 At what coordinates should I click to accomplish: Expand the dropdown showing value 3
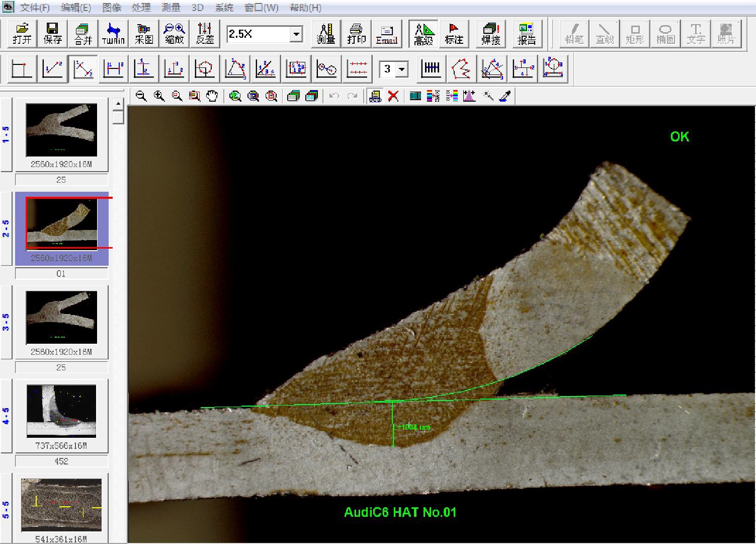coord(402,69)
